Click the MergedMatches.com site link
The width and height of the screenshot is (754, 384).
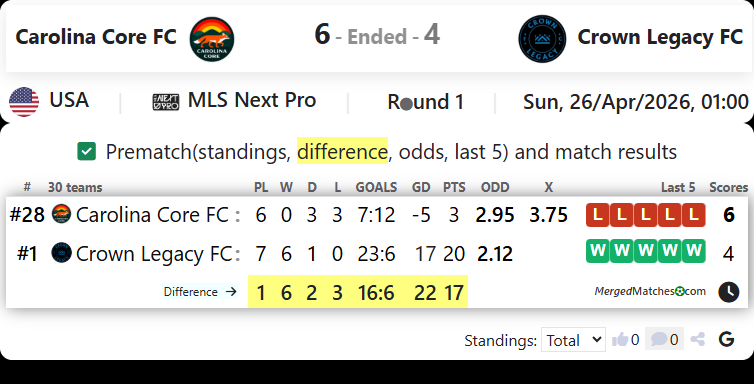pos(650,291)
